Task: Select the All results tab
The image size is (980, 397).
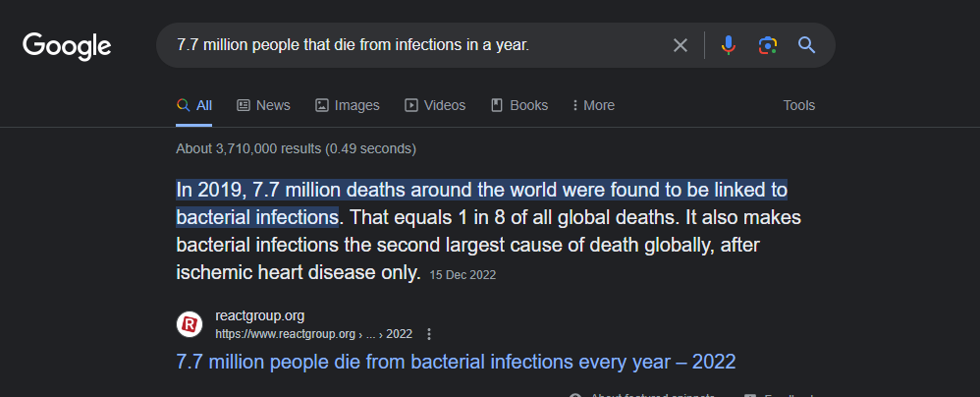Action: [x=194, y=105]
